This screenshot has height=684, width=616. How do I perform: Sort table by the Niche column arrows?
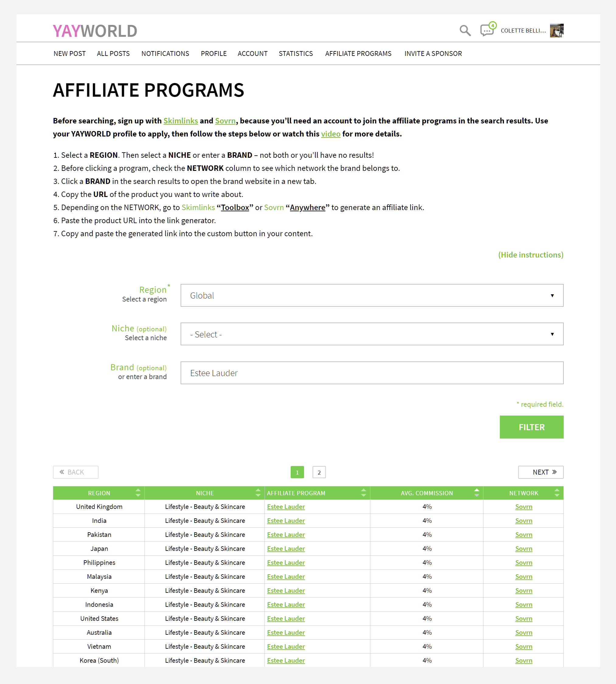click(258, 493)
